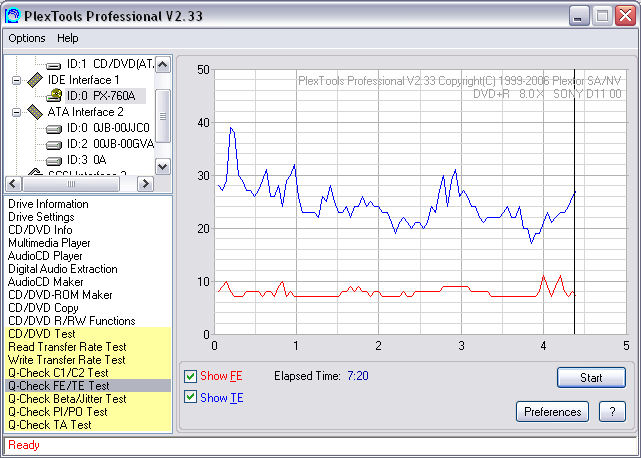Click the IDE Interface 1 card icon
Screen dimensions: 641x458
click(35, 80)
